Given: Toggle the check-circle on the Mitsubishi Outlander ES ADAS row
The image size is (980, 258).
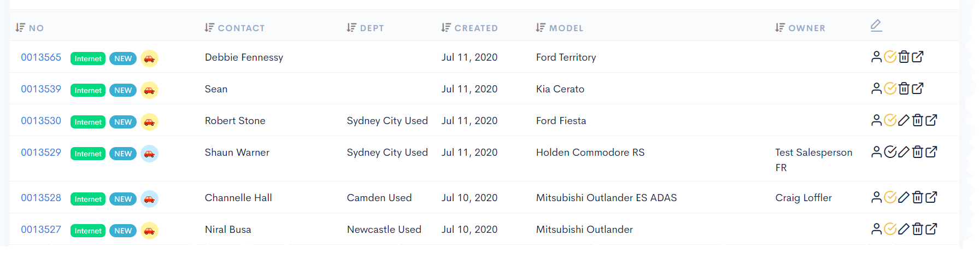Looking at the screenshot, I should [x=890, y=197].
